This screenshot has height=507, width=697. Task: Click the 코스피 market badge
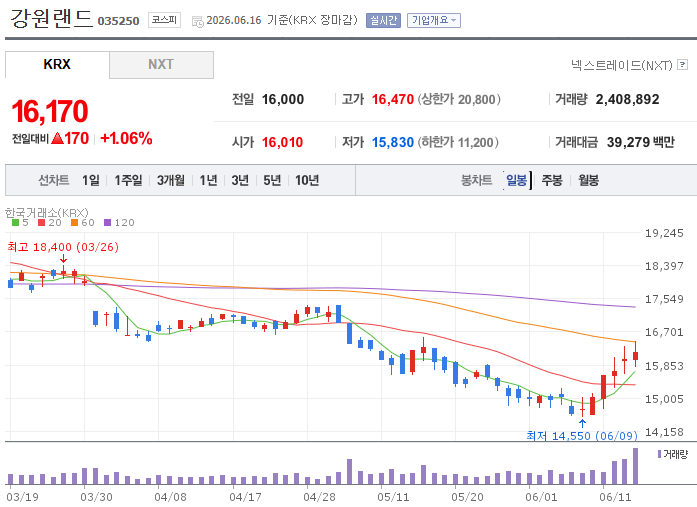tap(164, 20)
